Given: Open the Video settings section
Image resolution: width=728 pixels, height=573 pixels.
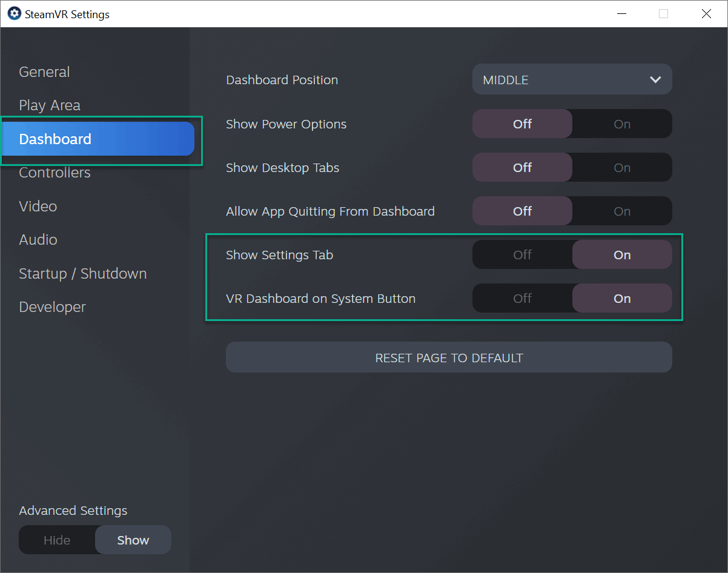Looking at the screenshot, I should click(38, 207).
